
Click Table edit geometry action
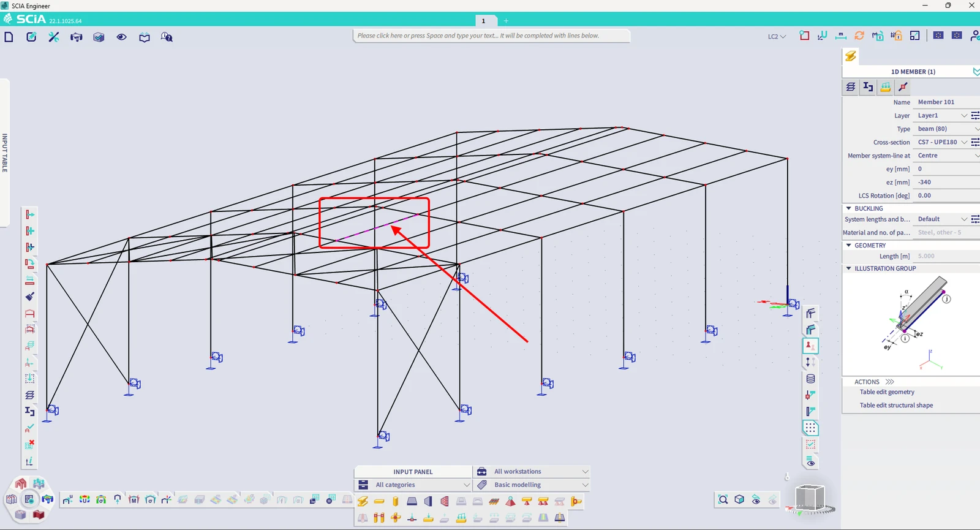coord(887,392)
